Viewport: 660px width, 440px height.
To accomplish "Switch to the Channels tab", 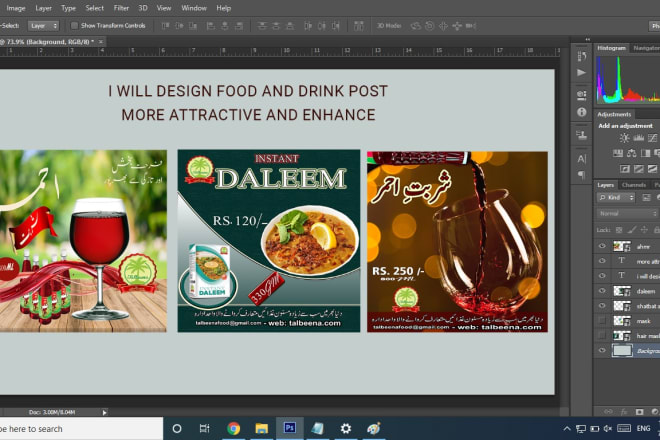I will (633, 185).
